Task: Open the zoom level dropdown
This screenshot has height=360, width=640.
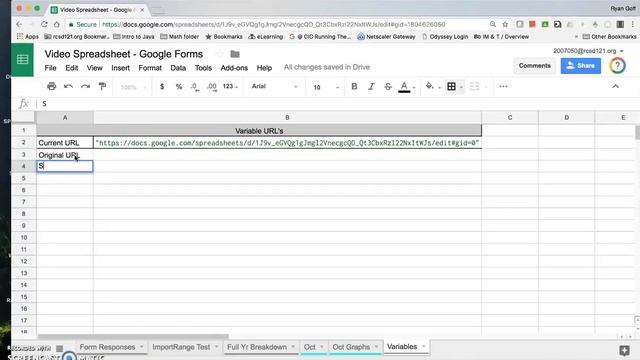Action: (133, 87)
